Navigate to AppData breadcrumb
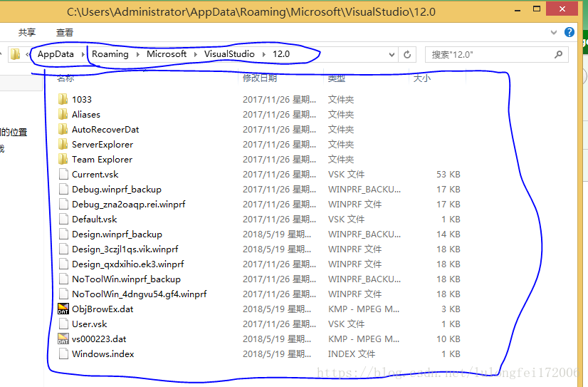 pos(56,54)
